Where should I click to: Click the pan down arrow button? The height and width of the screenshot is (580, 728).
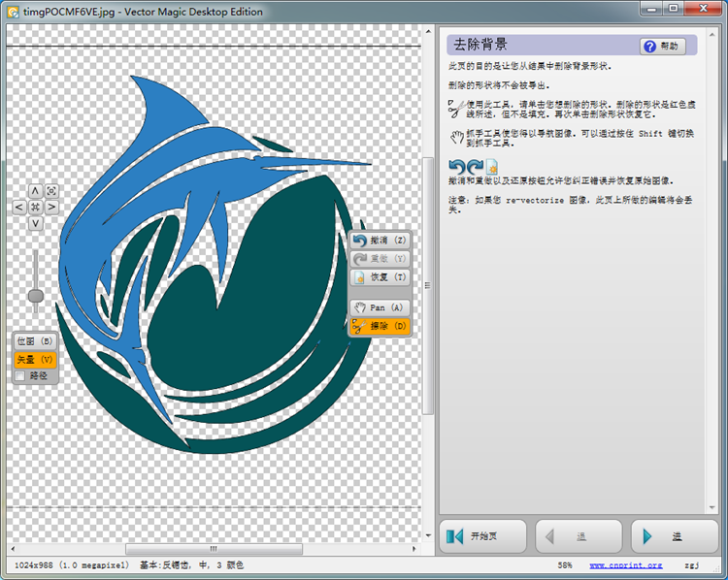[35, 223]
